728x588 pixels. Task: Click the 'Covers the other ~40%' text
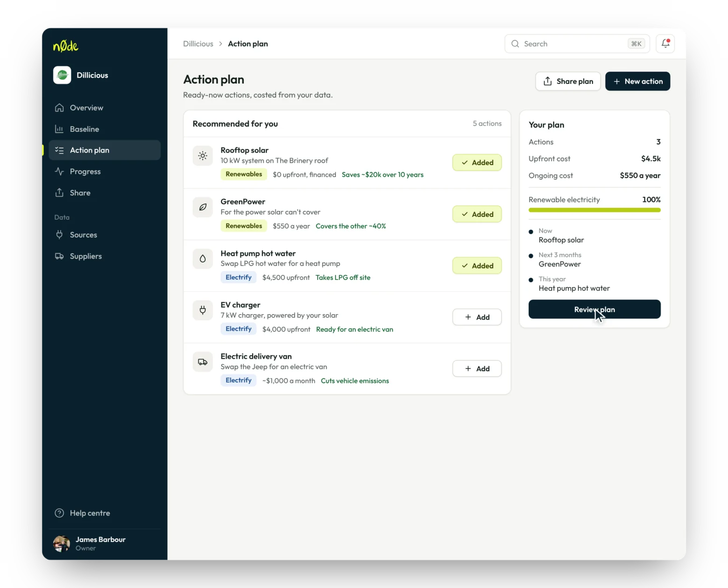(x=351, y=226)
